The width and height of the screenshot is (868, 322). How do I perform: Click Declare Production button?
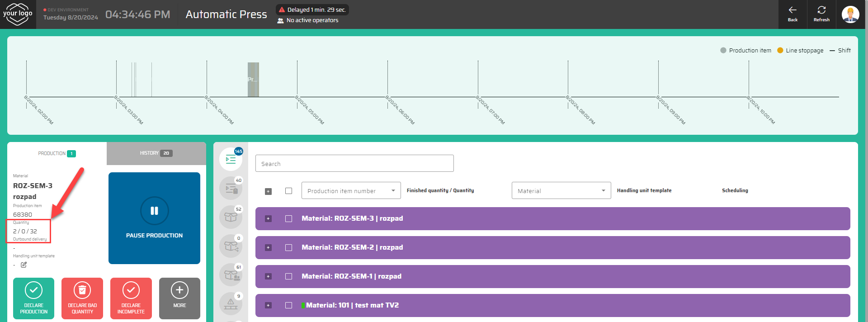pyautogui.click(x=33, y=298)
